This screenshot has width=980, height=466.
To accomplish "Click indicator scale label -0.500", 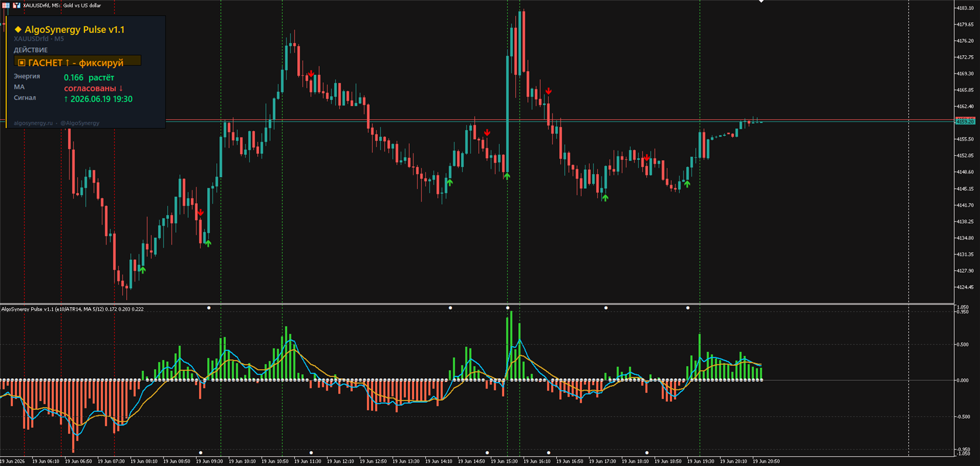I will click(x=962, y=417).
